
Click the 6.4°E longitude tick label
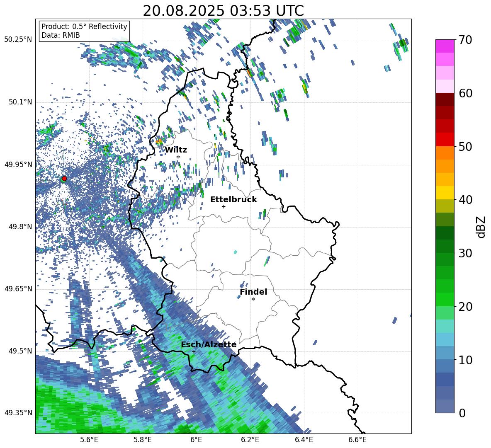(304, 440)
